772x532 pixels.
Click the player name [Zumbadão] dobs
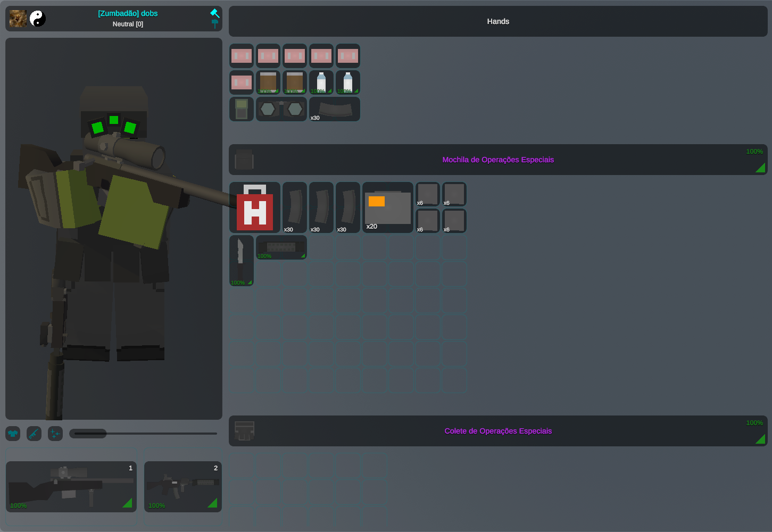[128, 13]
